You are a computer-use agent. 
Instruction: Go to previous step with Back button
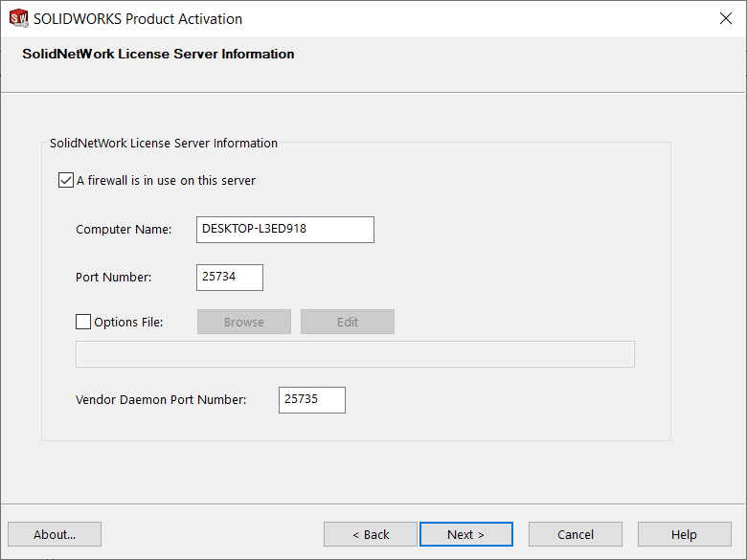(371, 534)
